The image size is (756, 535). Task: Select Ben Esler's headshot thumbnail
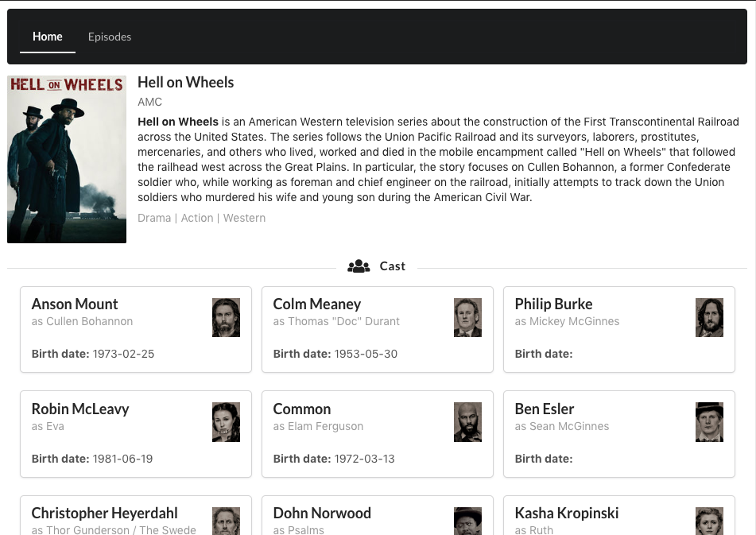click(709, 421)
